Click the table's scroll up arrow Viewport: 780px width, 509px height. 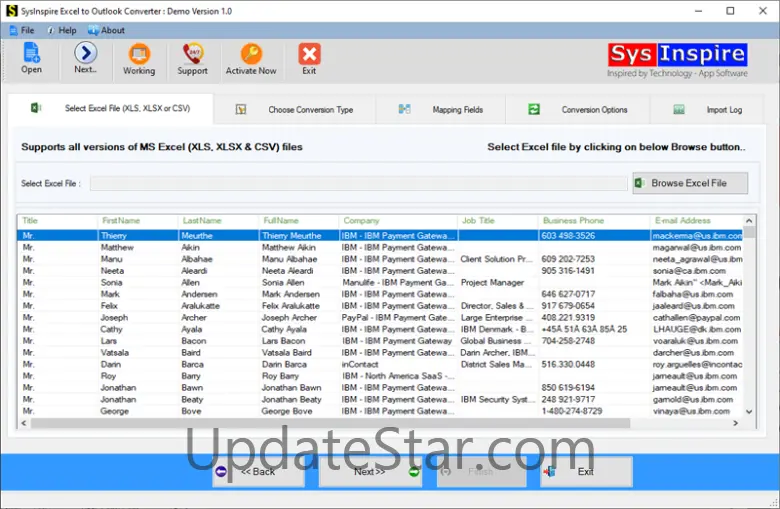(x=749, y=220)
